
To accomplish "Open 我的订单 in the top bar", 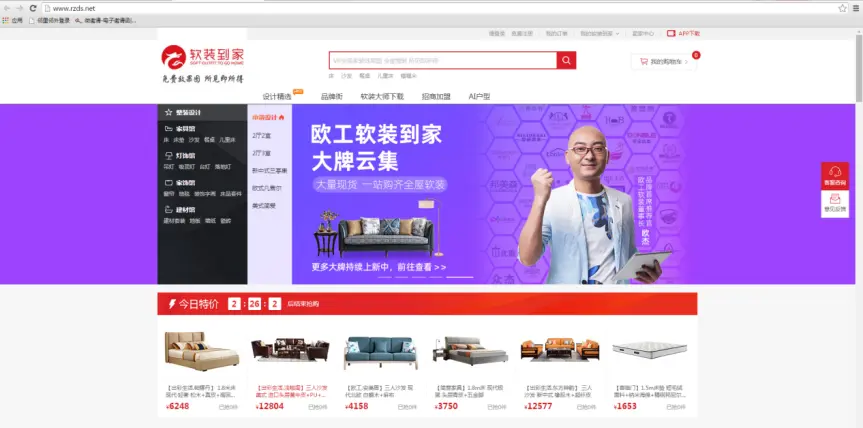I will (556, 34).
